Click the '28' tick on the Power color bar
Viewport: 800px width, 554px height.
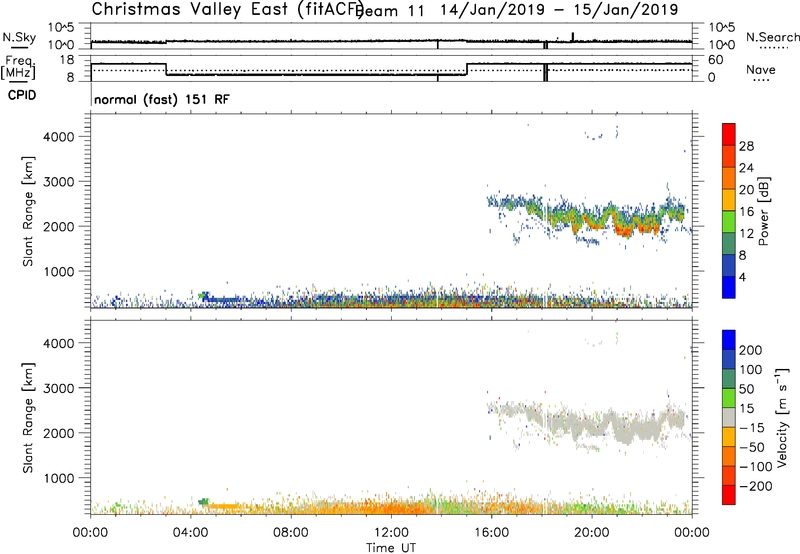point(746,146)
